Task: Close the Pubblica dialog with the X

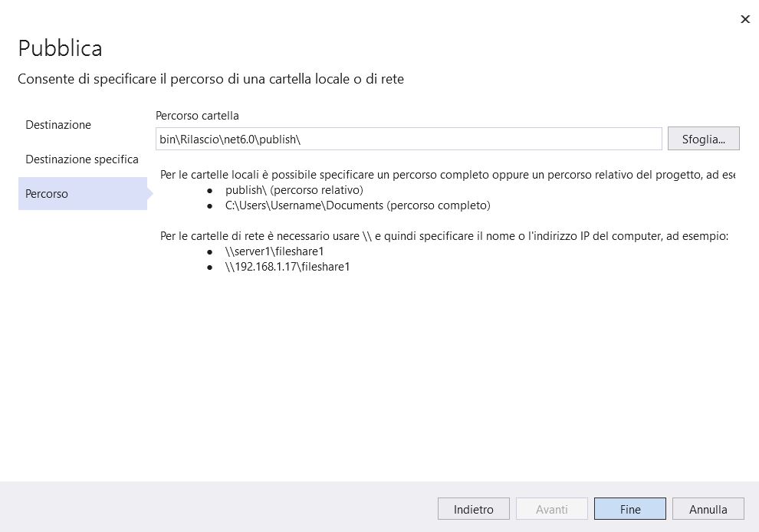Action: tap(745, 19)
